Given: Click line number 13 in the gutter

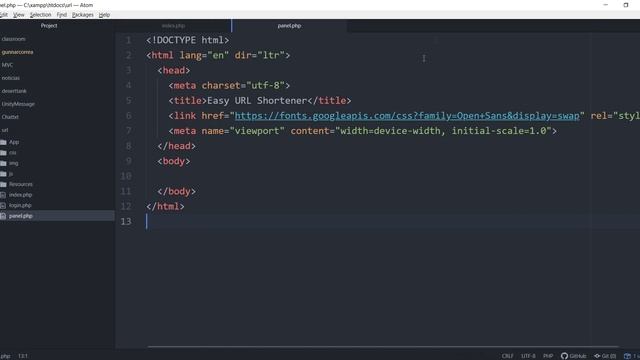Looking at the screenshot, I should click(x=126, y=222).
